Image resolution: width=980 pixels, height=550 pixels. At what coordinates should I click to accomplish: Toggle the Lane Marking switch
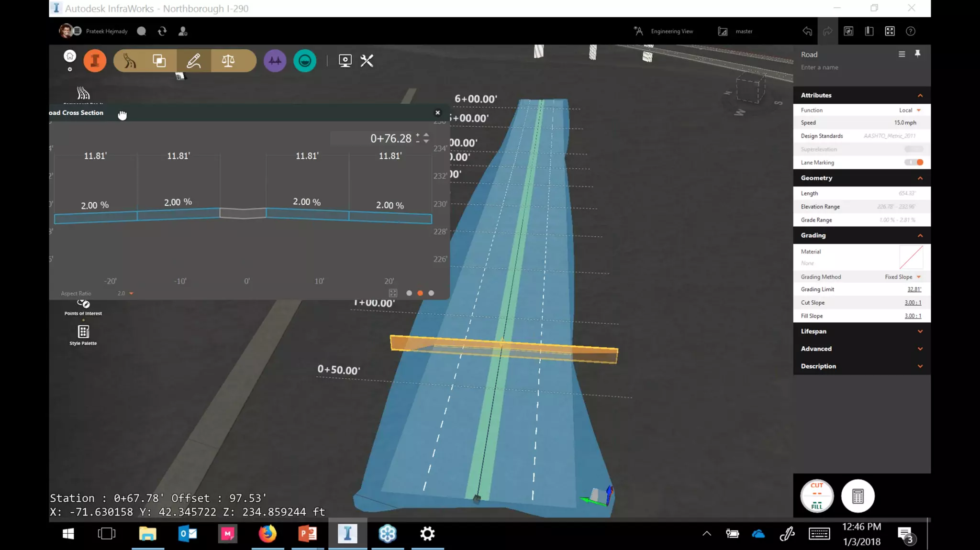click(913, 162)
